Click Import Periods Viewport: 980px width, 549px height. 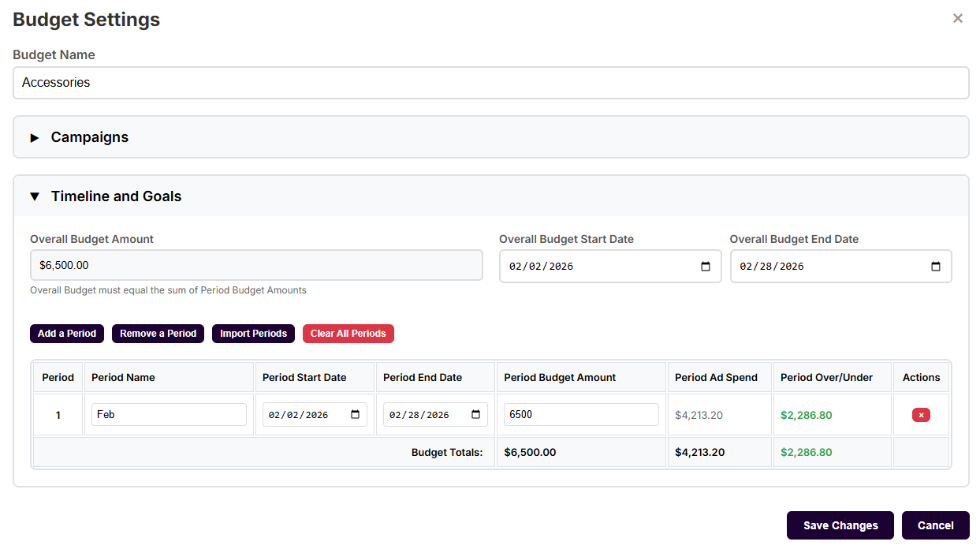pos(253,333)
